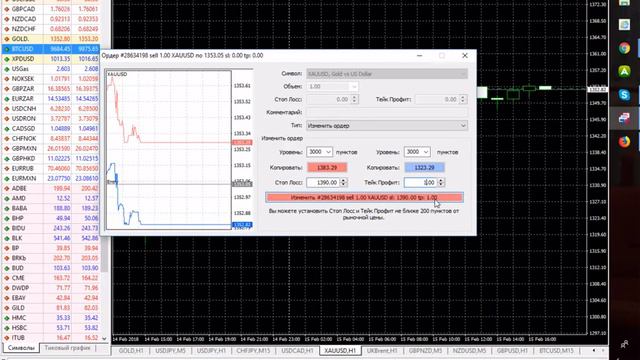Click the arrow icon beside EURRUB row
Viewport: 640px width, 360px height.
(x=7, y=169)
